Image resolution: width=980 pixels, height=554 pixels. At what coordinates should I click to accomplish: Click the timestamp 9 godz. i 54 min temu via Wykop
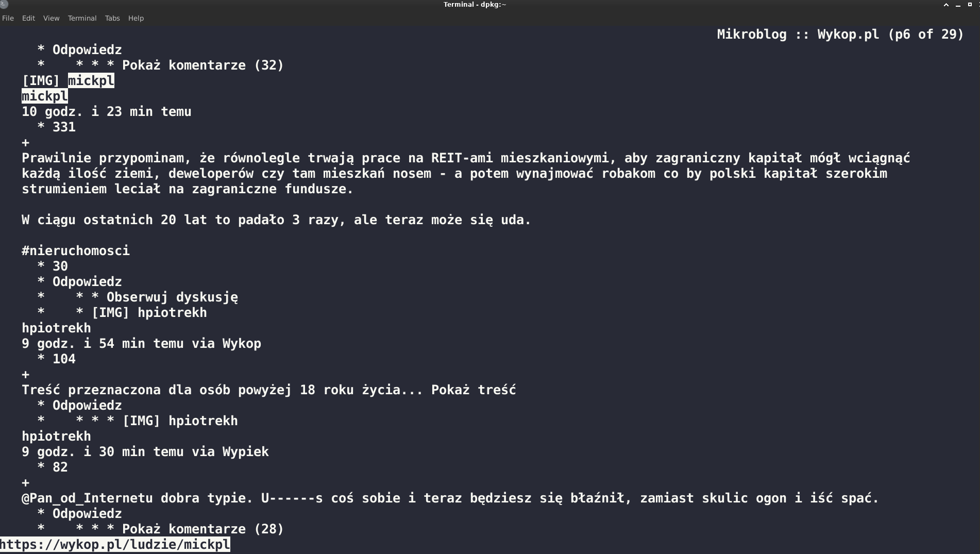(x=141, y=344)
